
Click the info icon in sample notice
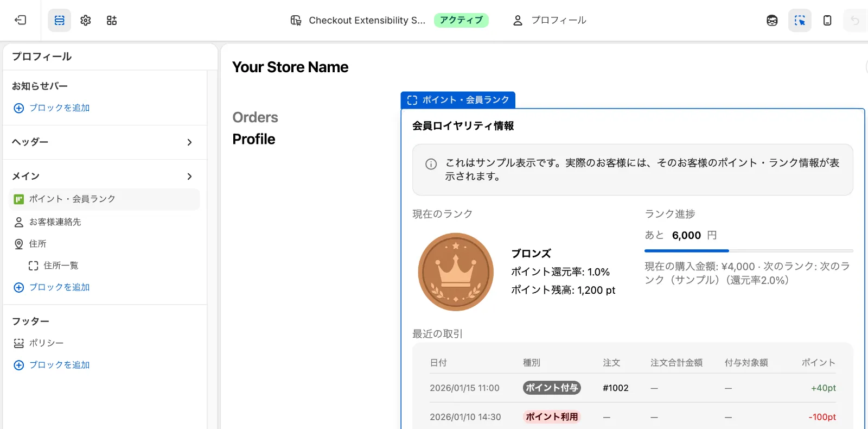tap(431, 164)
